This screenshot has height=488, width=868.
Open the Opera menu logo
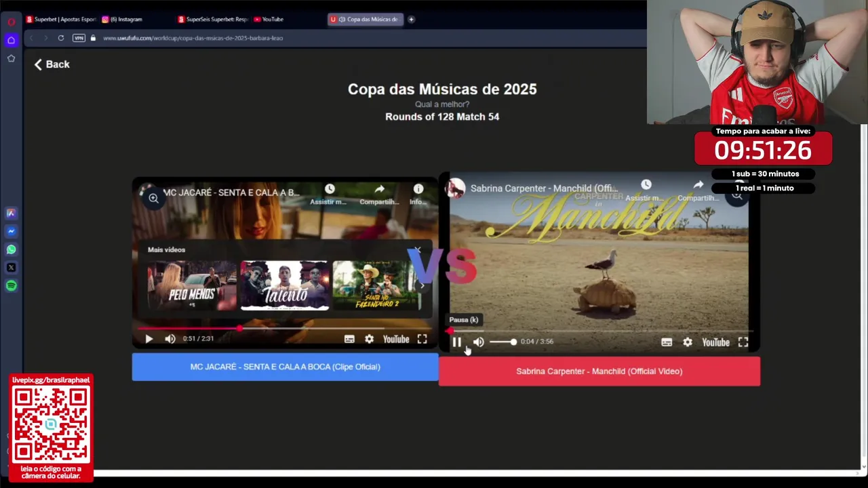click(x=11, y=22)
